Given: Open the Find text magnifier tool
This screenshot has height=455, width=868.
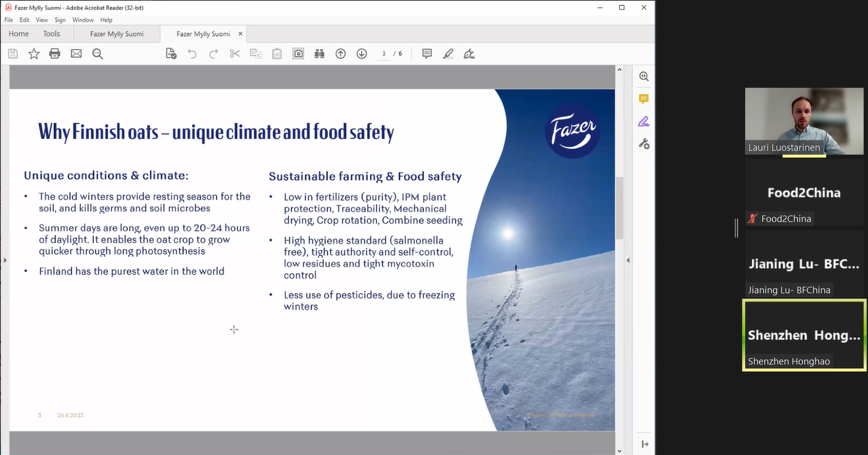Looking at the screenshot, I should pyautogui.click(x=98, y=54).
